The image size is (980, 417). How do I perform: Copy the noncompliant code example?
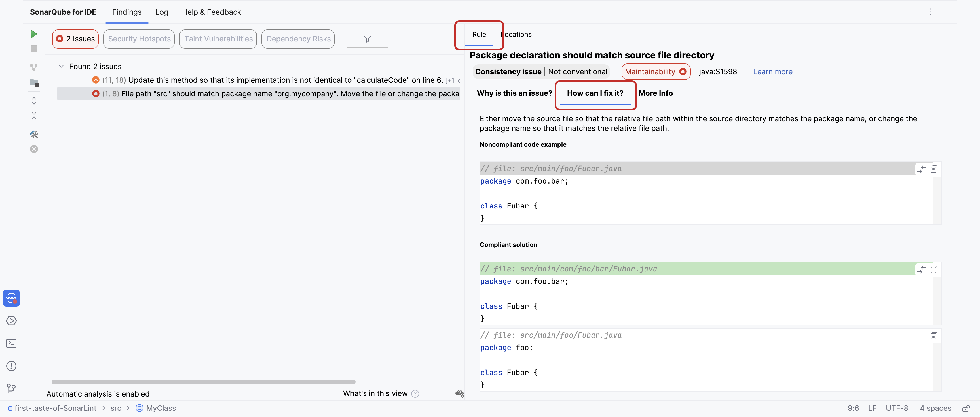point(934,169)
